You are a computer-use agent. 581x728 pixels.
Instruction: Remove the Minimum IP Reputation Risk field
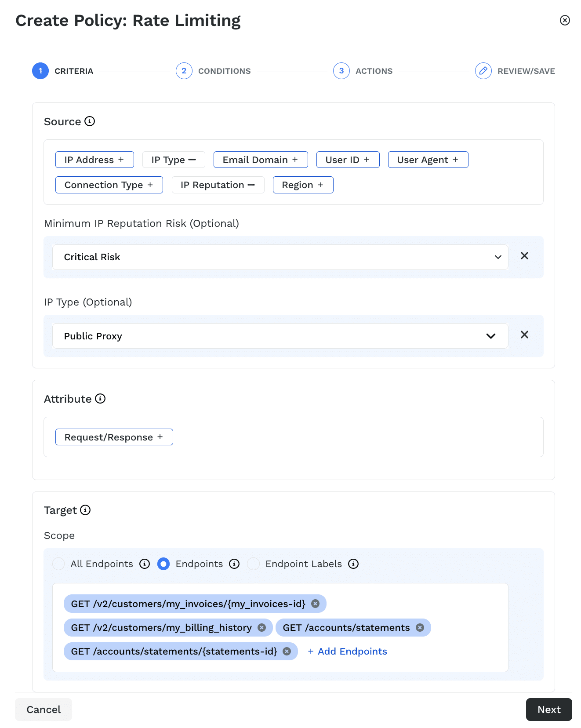524,256
